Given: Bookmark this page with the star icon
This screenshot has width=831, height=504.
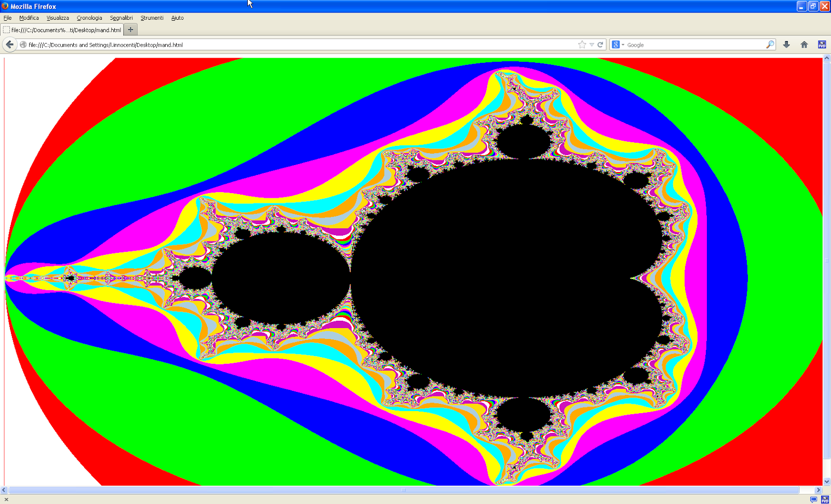Looking at the screenshot, I should click(x=581, y=45).
